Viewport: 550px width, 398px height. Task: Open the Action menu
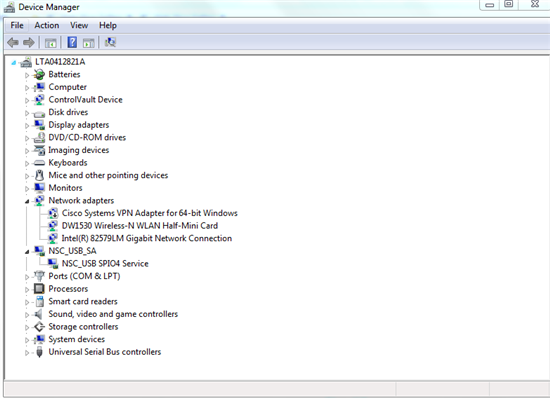pyautogui.click(x=47, y=25)
